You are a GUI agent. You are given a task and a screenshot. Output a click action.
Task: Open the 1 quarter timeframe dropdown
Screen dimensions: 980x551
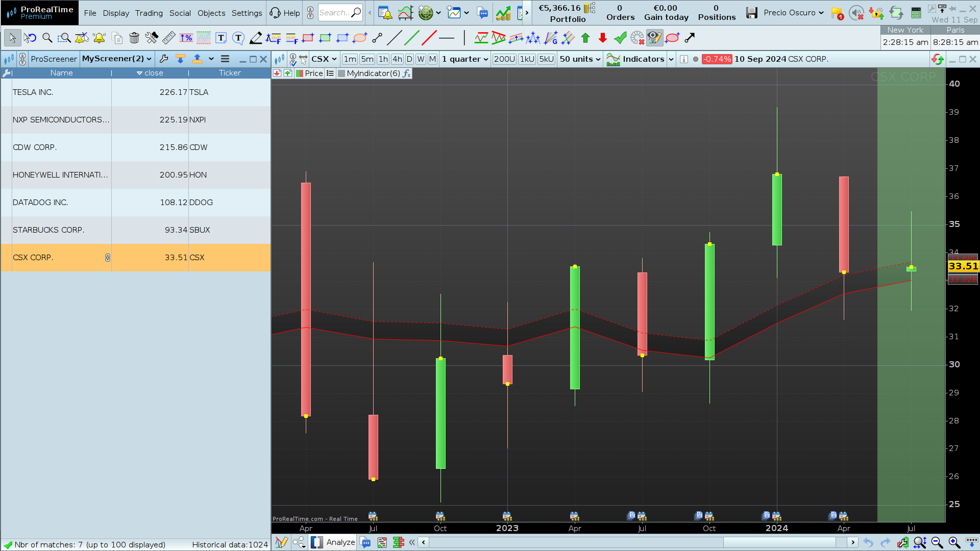coord(465,59)
